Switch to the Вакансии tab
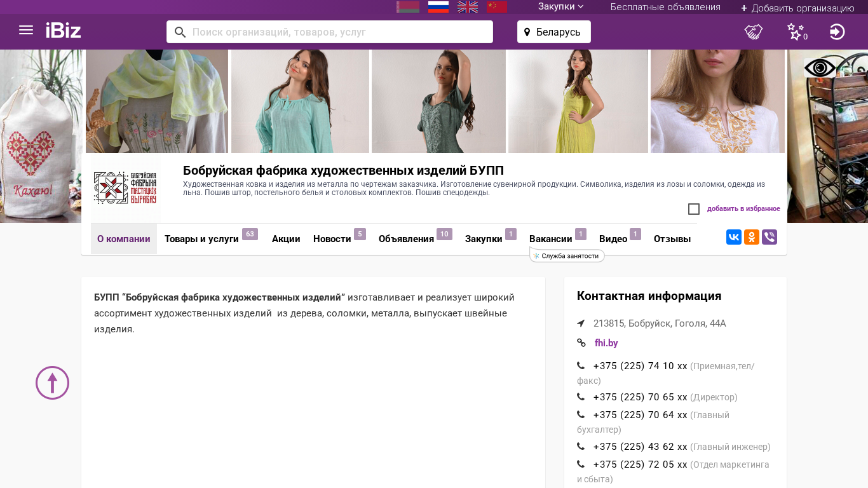 (x=551, y=239)
